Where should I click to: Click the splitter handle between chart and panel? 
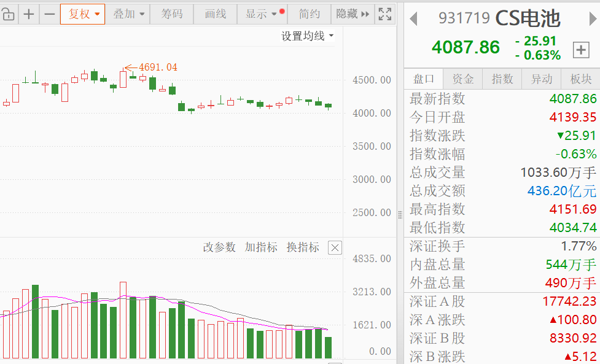400,215
